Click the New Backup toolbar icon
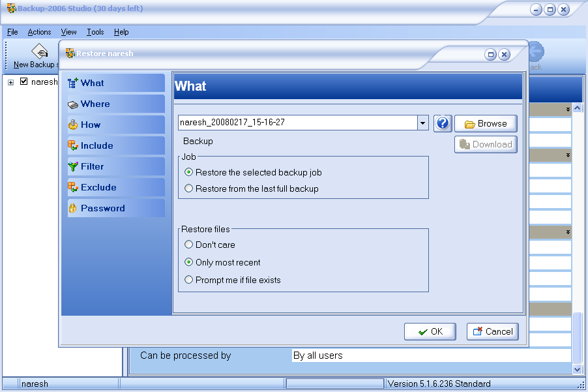 pyautogui.click(x=40, y=51)
